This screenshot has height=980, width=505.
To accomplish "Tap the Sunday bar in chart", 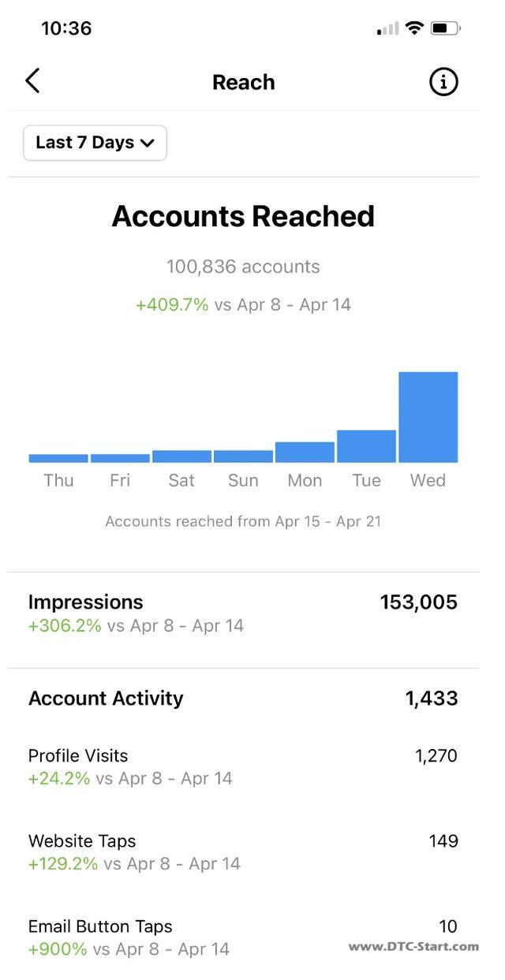I will pyautogui.click(x=243, y=456).
